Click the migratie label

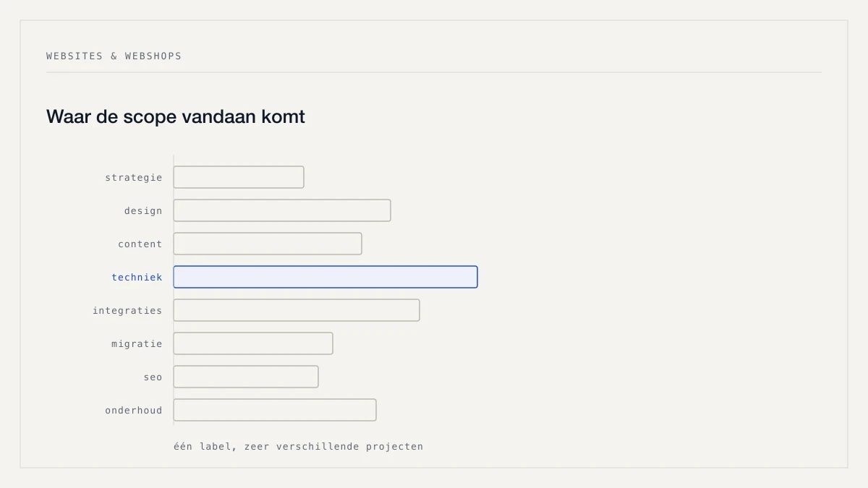(x=137, y=343)
